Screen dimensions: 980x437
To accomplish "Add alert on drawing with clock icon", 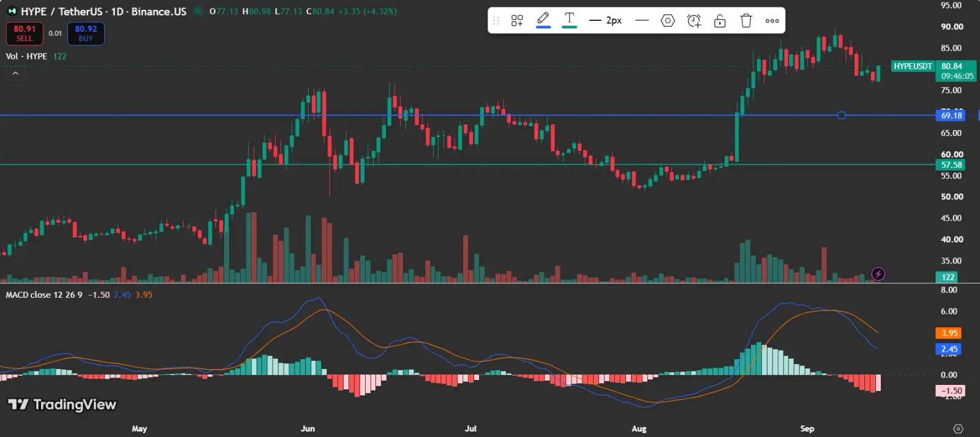I will tap(694, 21).
